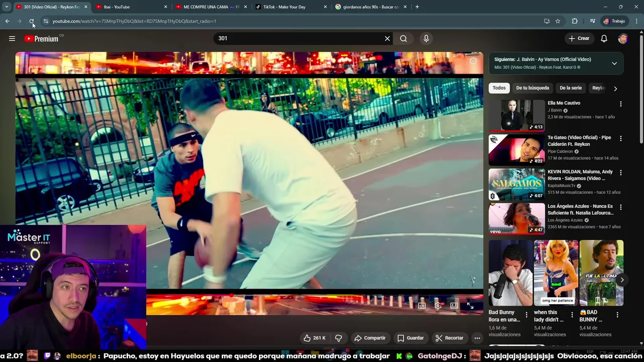Switch to the ME COMPRE UNA CAMA tab
Image resolution: width=644 pixels, height=362 pixels.
211,7
